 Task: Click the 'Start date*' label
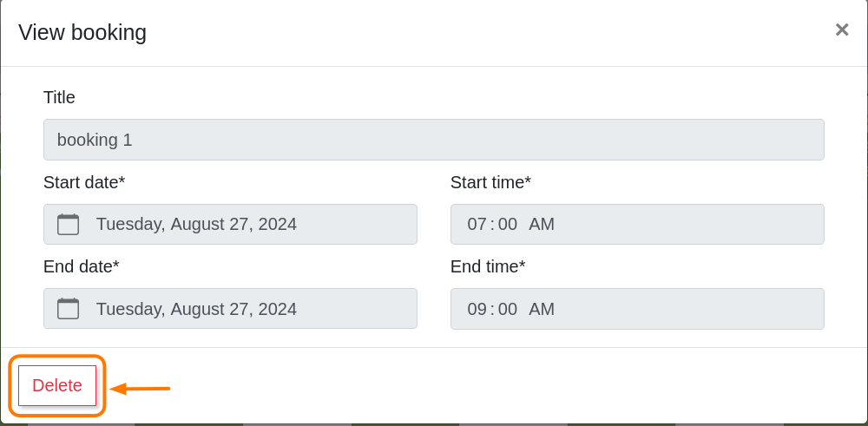click(x=84, y=183)
